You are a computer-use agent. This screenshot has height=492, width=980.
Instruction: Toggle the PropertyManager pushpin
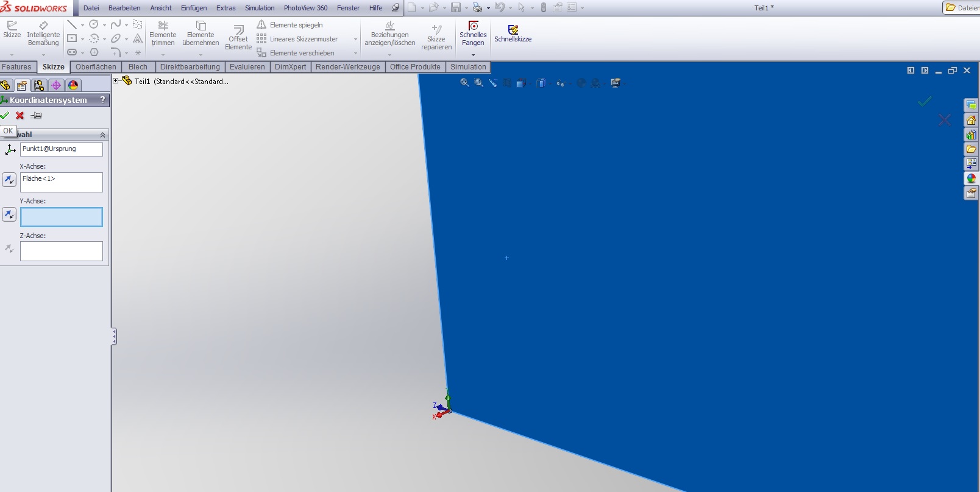[36, 115]
